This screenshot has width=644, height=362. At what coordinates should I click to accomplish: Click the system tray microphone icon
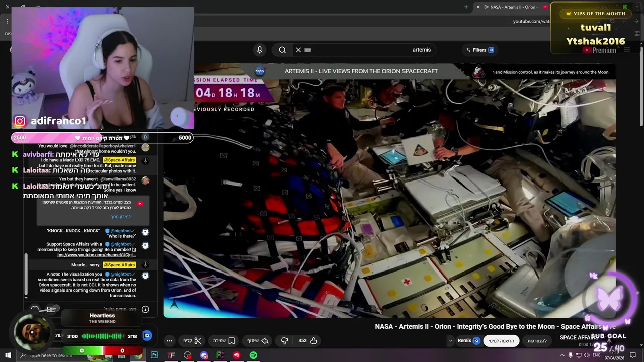[570, 355]
